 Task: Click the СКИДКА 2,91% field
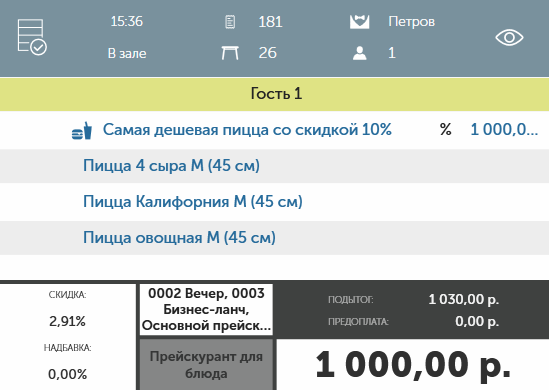(x=67, y=309)
